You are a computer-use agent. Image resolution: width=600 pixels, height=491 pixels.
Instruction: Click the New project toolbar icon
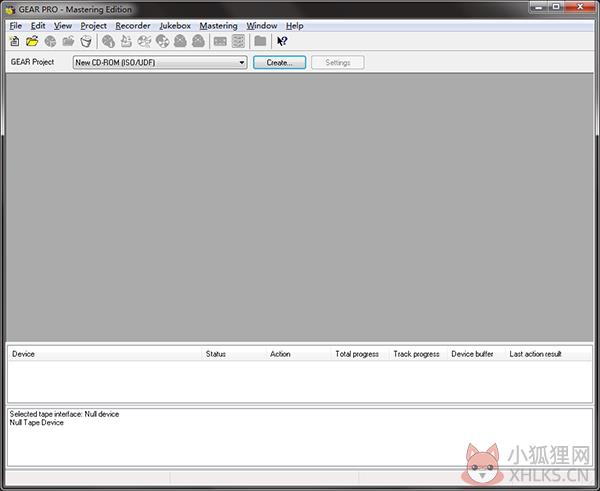tap(15, 41)
